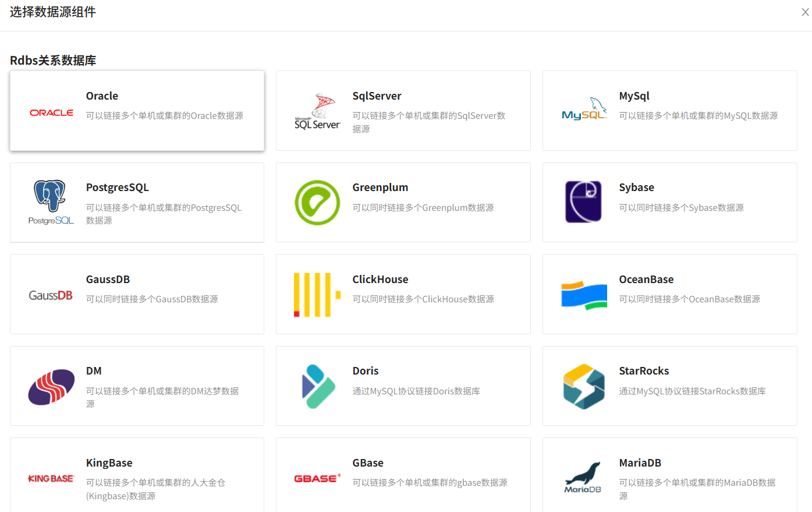Click the Rdbs关系数据库 section header

[x=54, y=60]
